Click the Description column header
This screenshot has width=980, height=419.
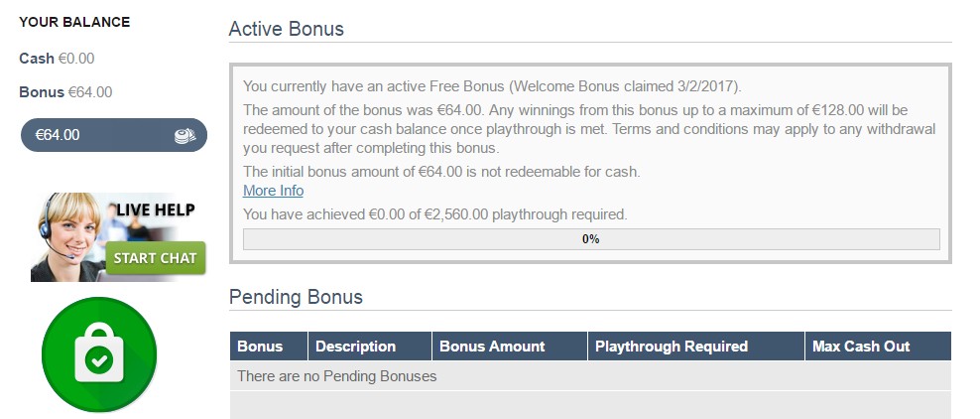[x=355, y=347]
